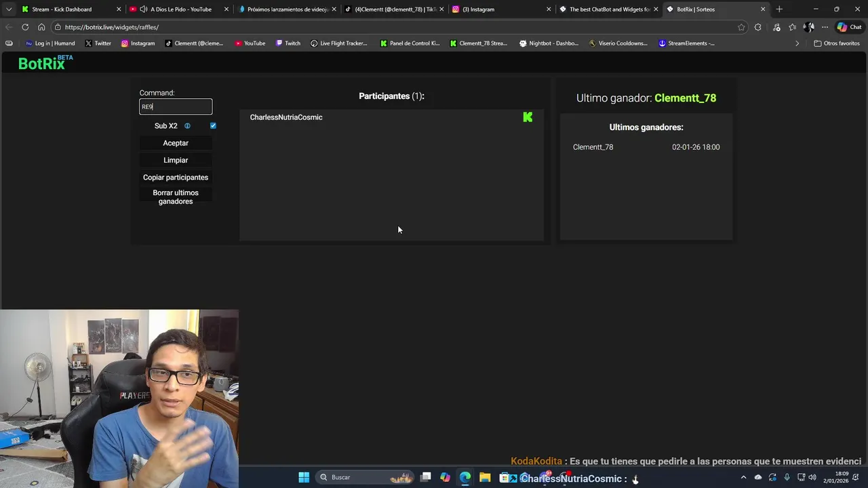Click the browser address bar URL
868x488 pixels.
112,27
